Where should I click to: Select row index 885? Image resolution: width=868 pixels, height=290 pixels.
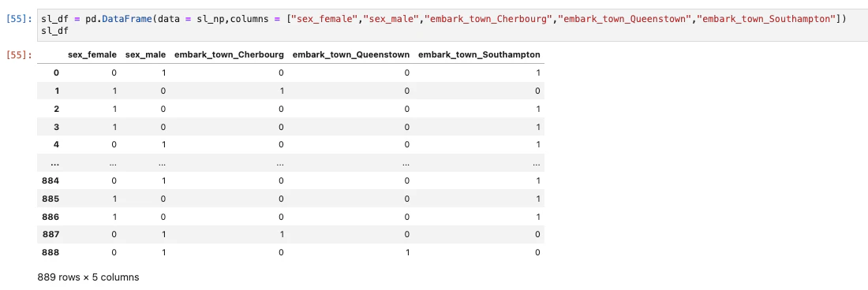tap(51, 199)
